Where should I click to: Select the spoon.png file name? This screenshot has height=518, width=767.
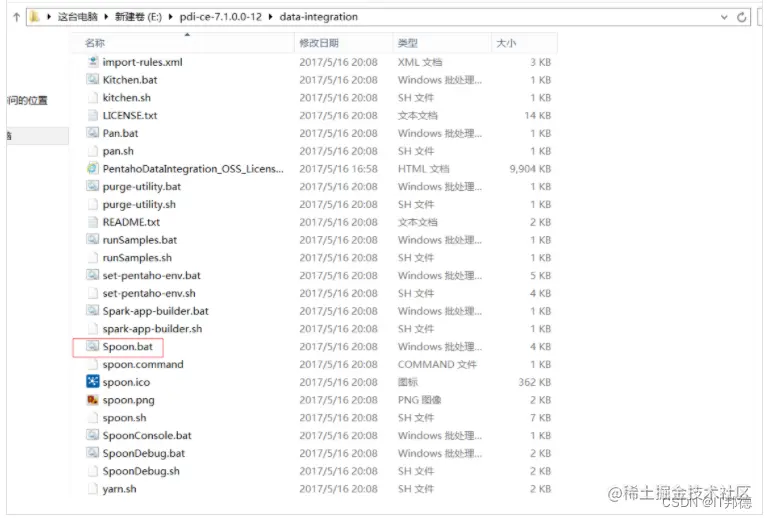coord(129,400)
